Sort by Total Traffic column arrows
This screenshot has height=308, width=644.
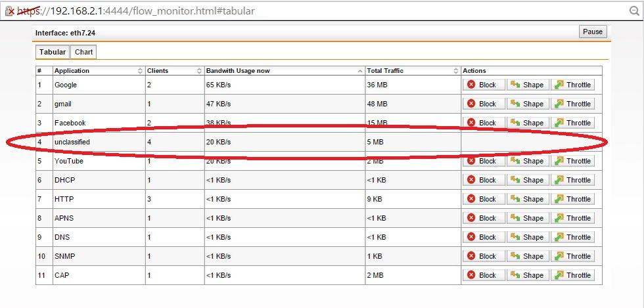[456, 71]
